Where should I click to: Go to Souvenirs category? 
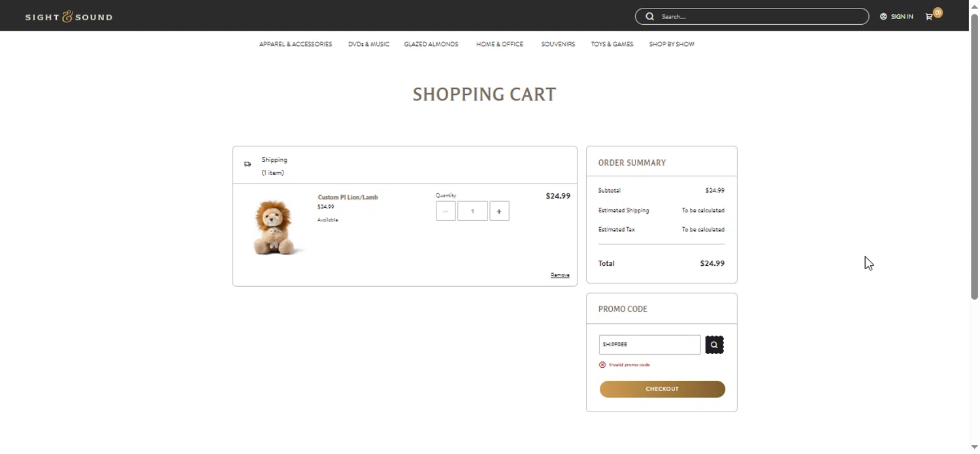pos(558,44)
